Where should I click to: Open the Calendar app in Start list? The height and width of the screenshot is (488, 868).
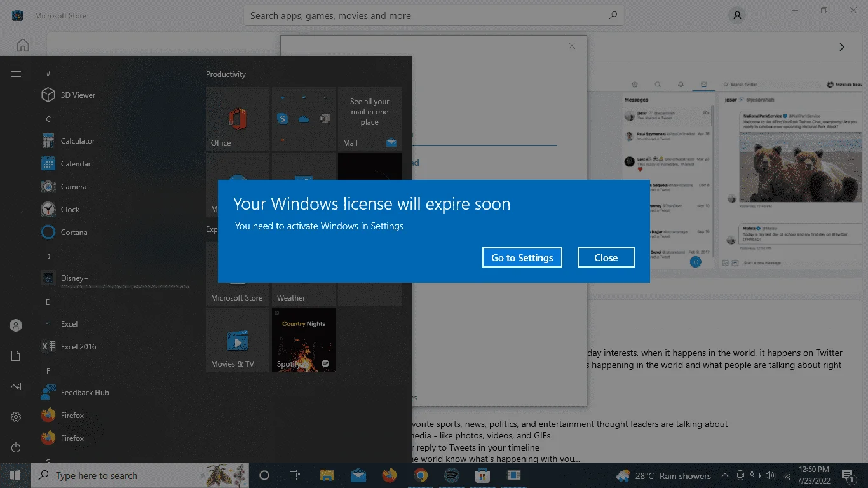(x=114, y=164)
